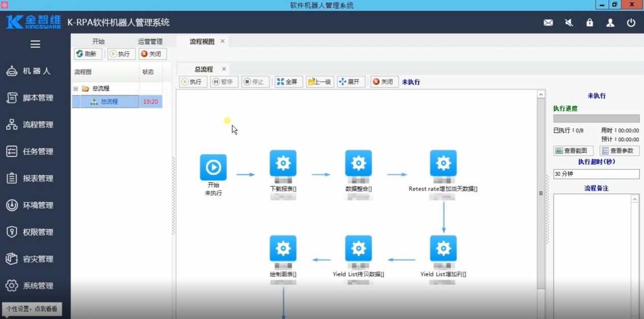Select the 数据整合 flow node
Screen dimensions: 644x319
(358, 163)
